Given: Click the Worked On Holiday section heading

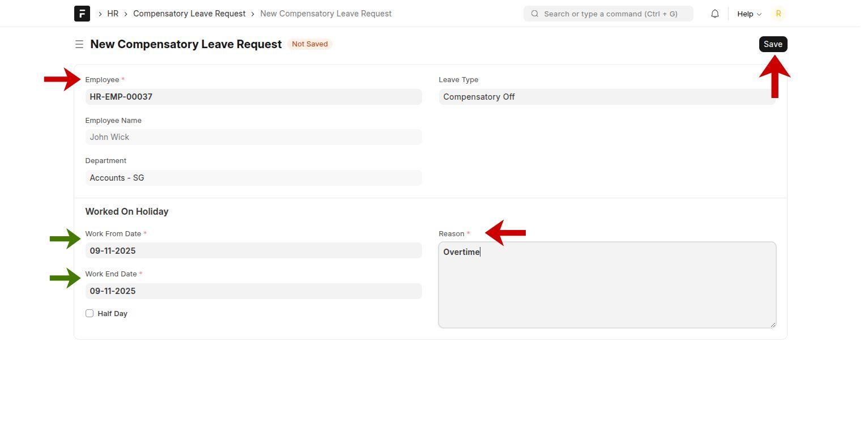Looking at the screenshot, I should tap(127, 211).
